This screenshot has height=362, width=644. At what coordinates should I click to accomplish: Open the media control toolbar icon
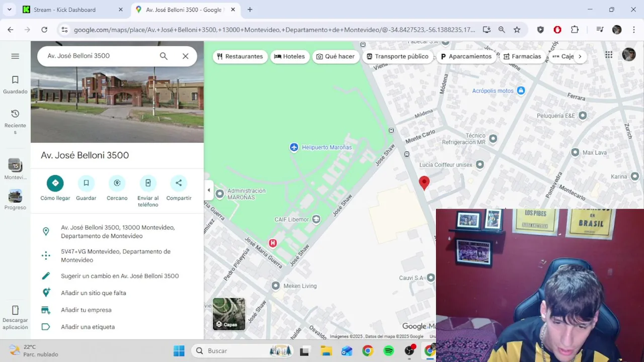600,30
